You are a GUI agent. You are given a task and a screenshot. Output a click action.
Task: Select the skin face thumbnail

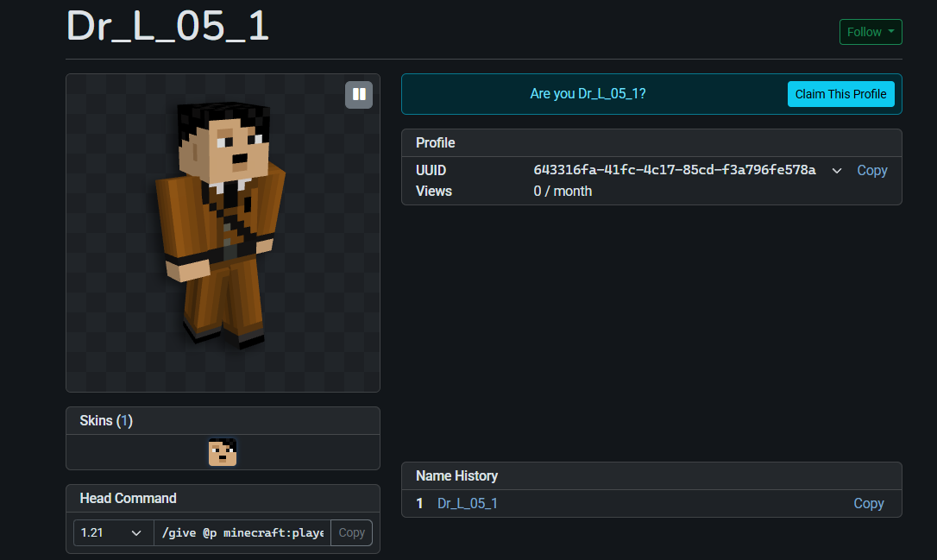point(223,452)
